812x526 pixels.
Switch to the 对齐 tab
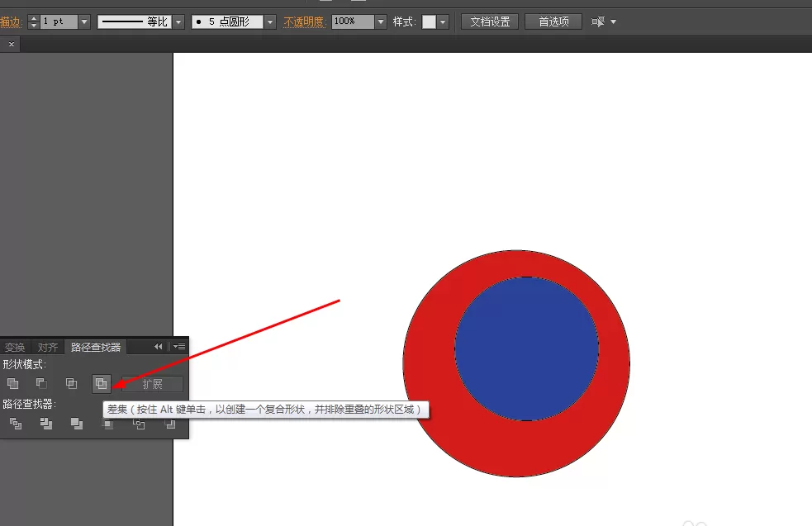pyautogui.click(x=48, y=347)
